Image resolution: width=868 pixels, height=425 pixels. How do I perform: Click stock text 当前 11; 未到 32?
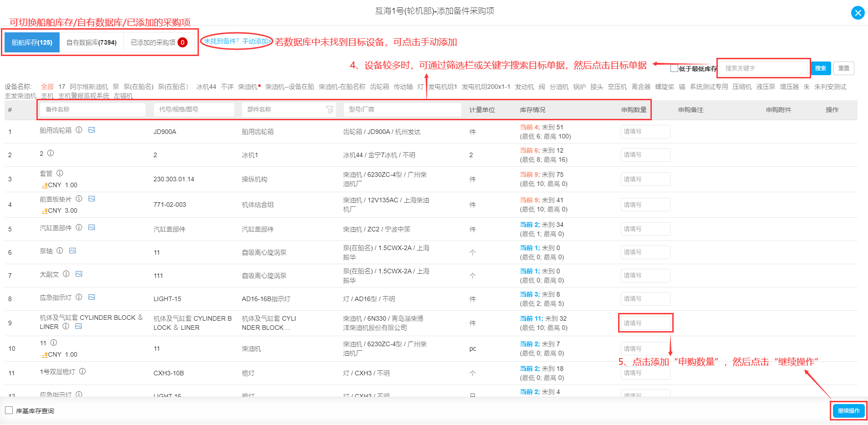coord(543,318)
